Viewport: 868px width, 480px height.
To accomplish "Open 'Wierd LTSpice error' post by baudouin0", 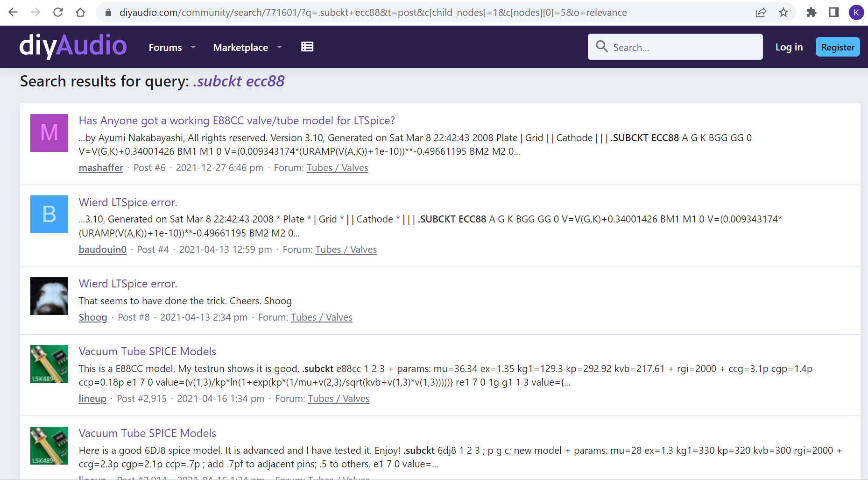I will click(128, 202).
